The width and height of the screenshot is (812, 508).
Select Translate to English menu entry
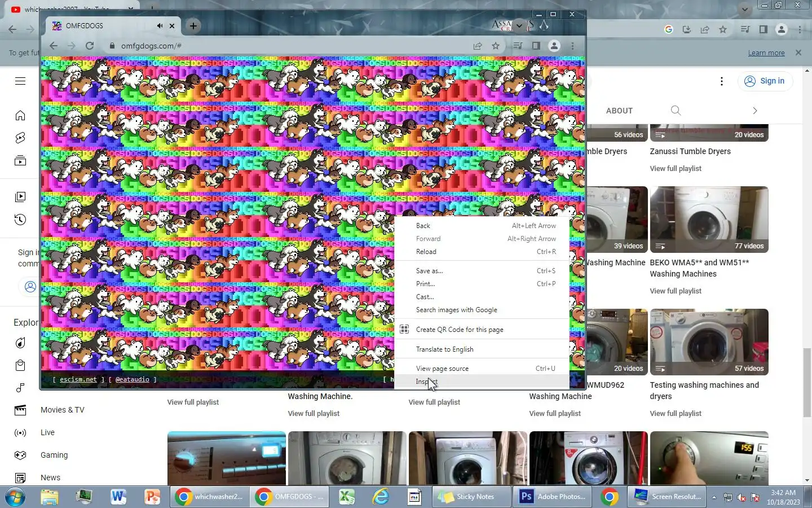(x=482, y=349)
